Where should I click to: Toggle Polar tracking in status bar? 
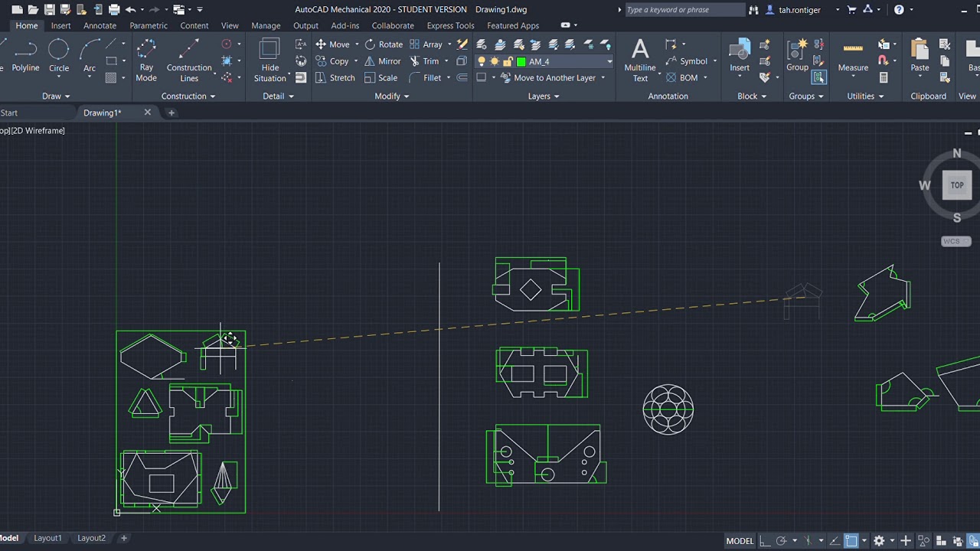coord(782,541)
